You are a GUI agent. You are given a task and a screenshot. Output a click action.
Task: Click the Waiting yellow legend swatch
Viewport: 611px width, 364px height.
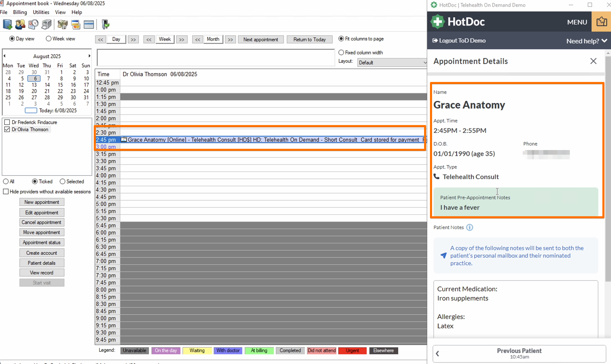coord(197,351)
